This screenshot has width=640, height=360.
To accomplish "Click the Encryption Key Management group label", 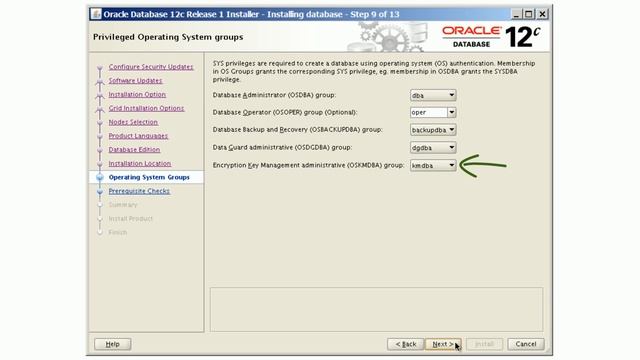I will pos(308,165).
